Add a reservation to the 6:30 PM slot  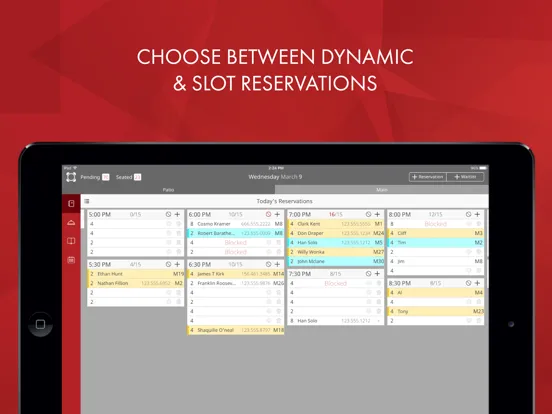coord(277,264)
